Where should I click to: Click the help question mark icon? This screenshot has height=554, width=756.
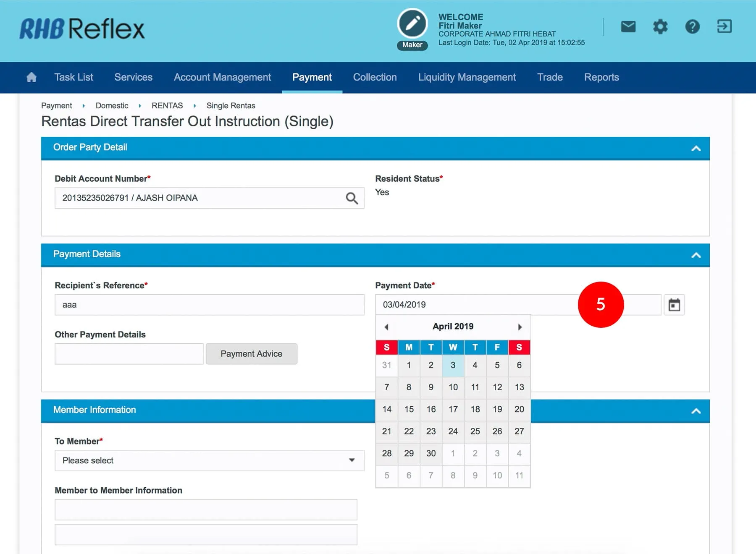click(x=692, y=27)
